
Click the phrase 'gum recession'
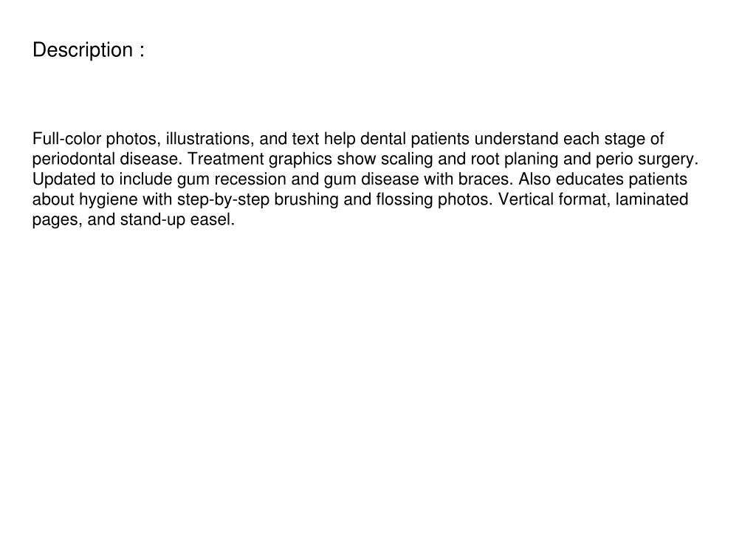[x=232, y=179]
